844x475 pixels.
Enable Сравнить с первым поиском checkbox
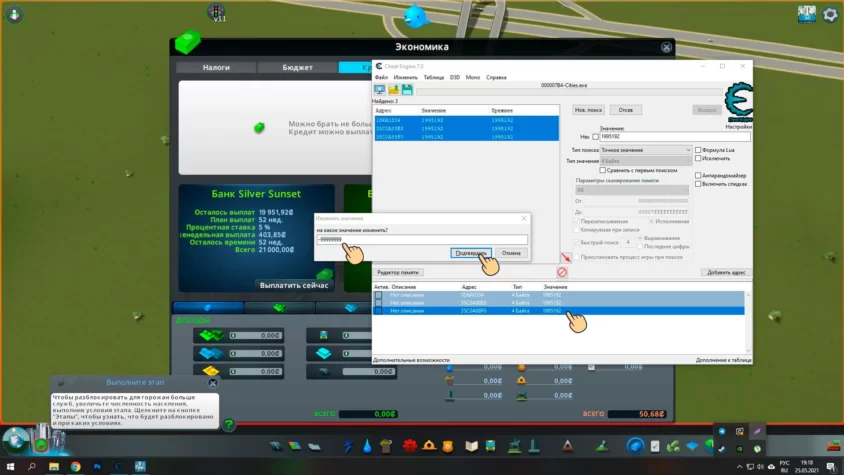603,170
